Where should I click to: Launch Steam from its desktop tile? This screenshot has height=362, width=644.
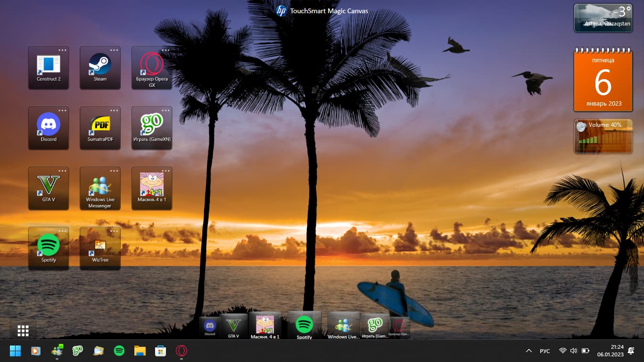[x=100, y=68]
